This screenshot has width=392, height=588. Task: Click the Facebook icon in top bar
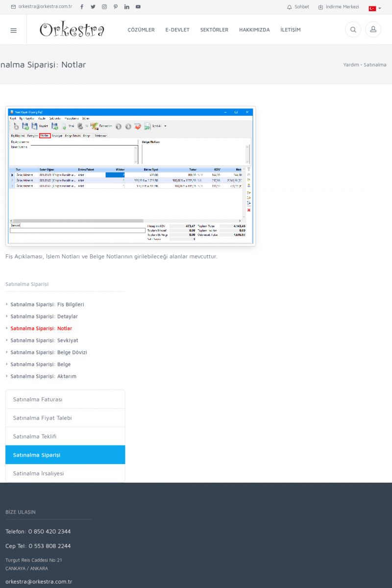[81, 7]
